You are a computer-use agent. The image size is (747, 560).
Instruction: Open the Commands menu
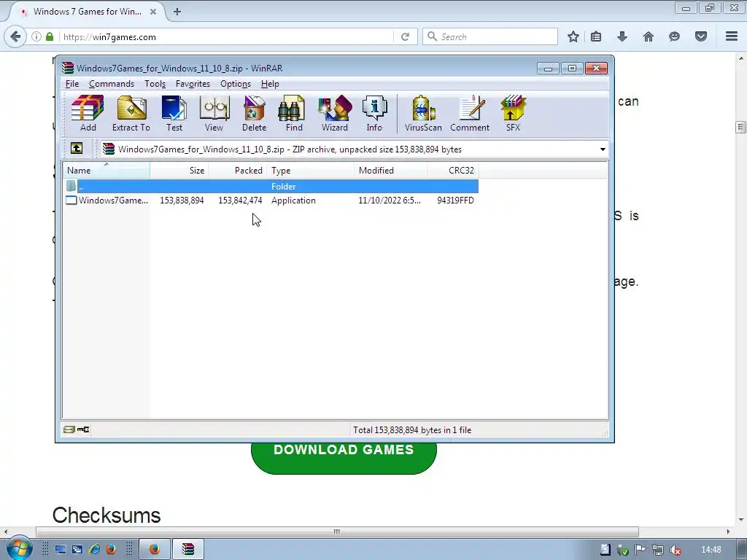(112, 84)
